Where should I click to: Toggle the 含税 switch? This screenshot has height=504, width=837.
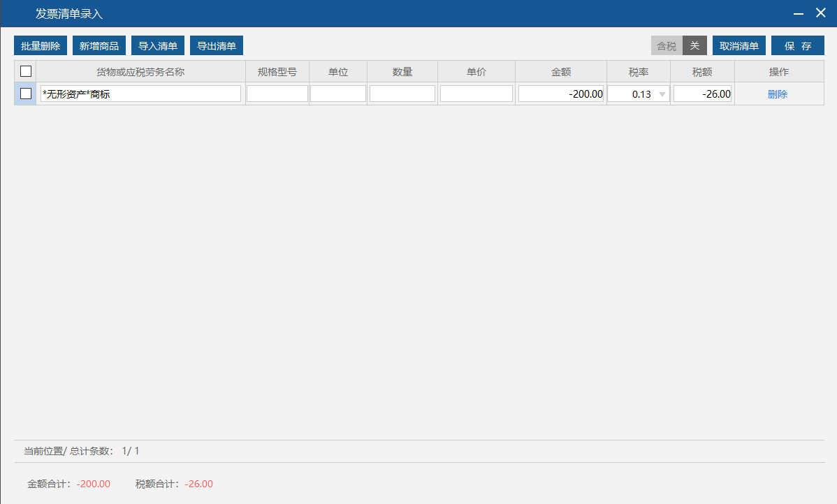[679, 46]
